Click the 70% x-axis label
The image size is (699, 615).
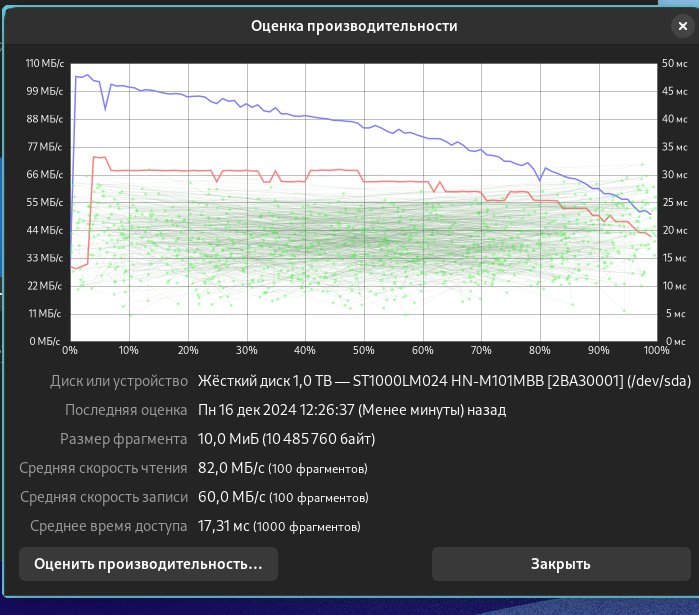[481, 350]
